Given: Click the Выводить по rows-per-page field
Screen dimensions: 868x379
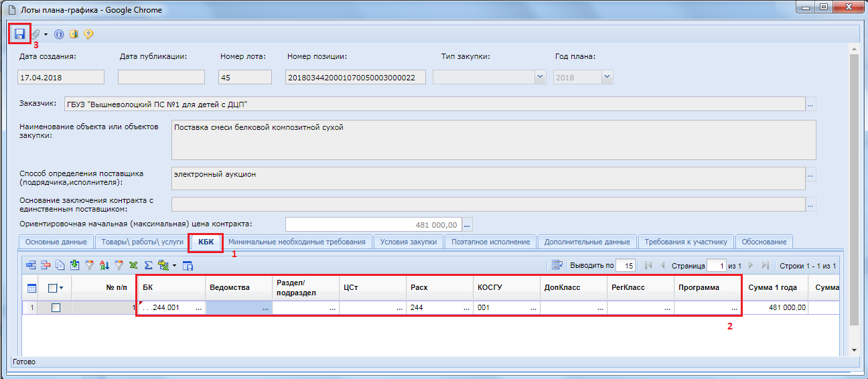Looking at the screenshot, I should point(625,266).
